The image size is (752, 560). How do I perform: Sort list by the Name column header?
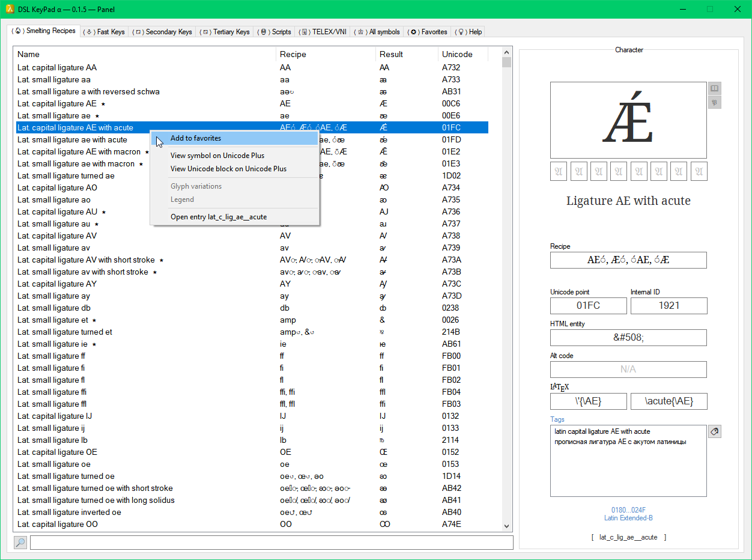[x=144, y=54]
